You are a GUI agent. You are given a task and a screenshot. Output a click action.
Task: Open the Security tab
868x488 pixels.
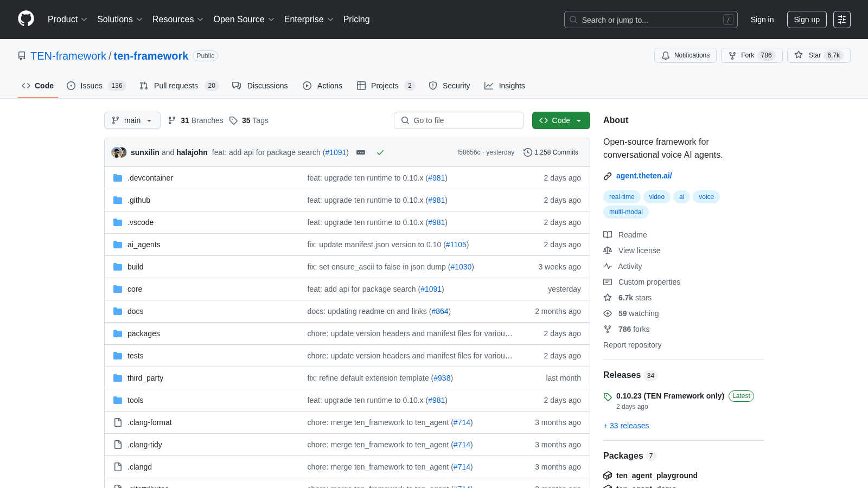tap(449, 86)
